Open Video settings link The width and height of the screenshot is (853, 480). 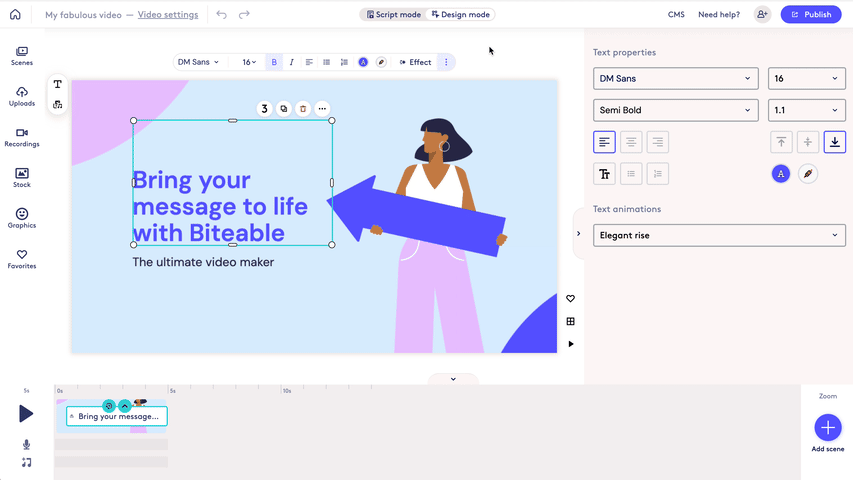coord(168,15)
